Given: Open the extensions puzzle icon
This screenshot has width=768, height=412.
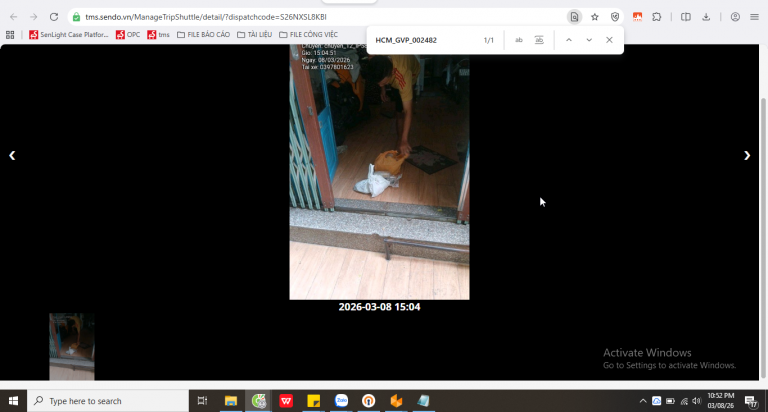Looking at the screenshot, I should coord(657,17).
